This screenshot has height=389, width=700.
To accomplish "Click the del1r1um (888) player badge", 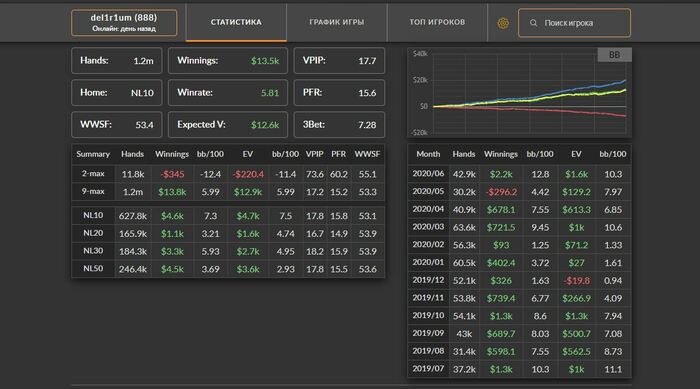I will (124, 22).
